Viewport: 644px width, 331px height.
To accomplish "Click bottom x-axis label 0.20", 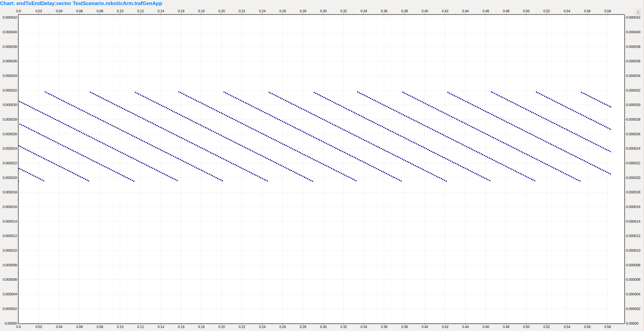I will click(222, 327).
